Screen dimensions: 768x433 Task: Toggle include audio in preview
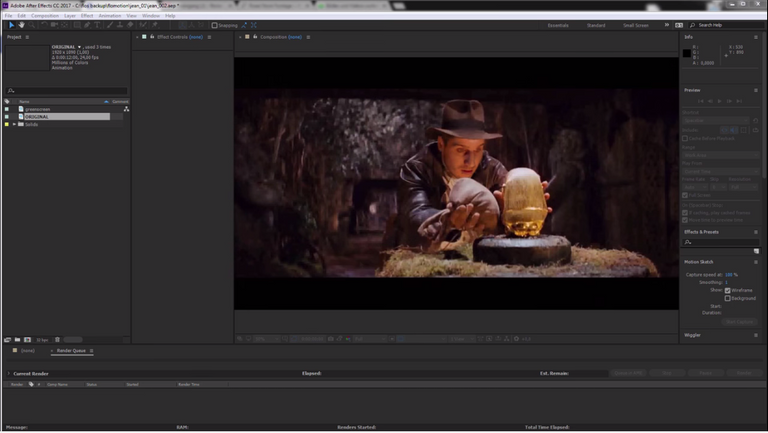pyautogui.click(x=733, y=130)
